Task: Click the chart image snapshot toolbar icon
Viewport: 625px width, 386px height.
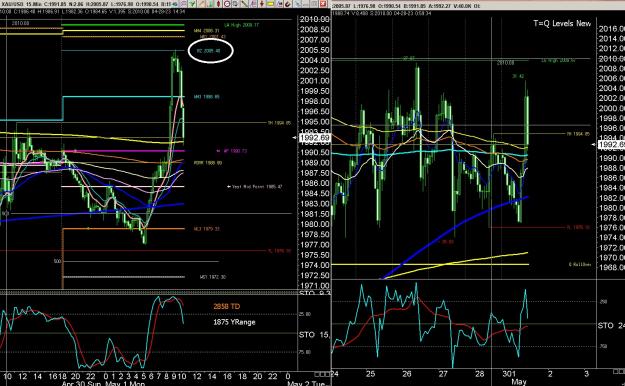Action: (279, 4)
